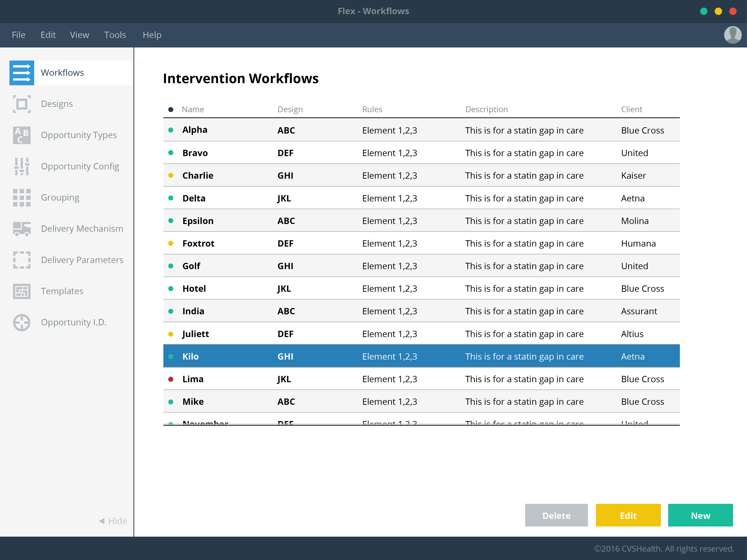Open Opportunity Config sliders icon
This screenshot has height=560, width=747.
(x=22, y=166)
